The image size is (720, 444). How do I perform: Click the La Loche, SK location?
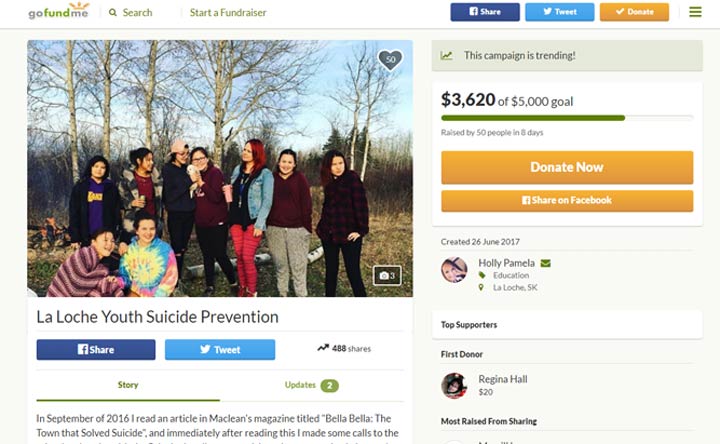pos(515,288)
